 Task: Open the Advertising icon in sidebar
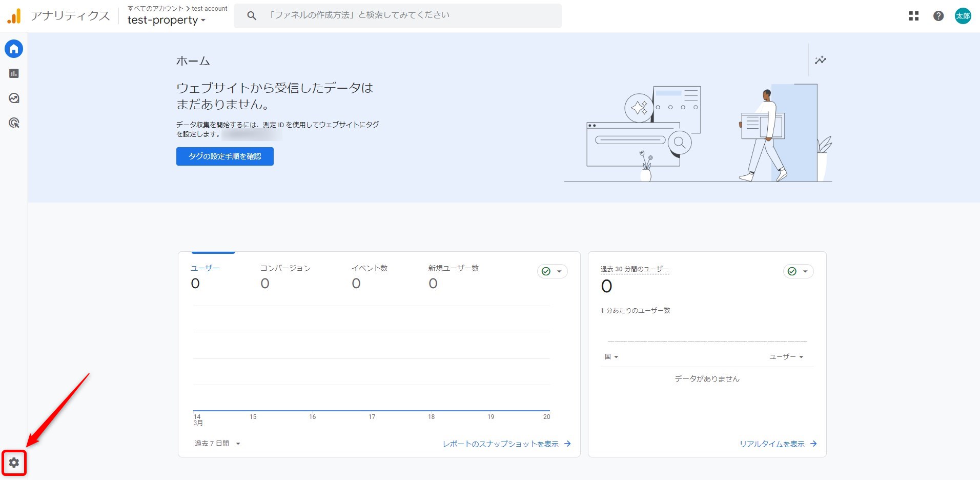(14, 123)
